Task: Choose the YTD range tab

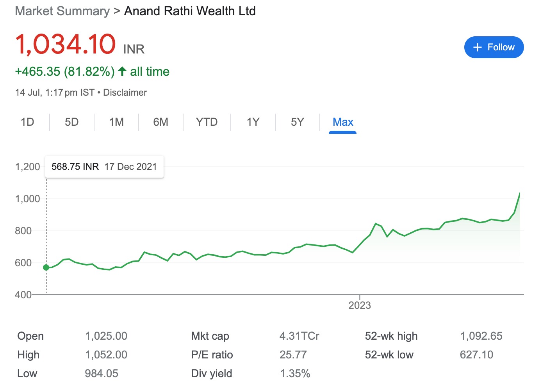Action: pyautogui.click(x=207, y=122)
